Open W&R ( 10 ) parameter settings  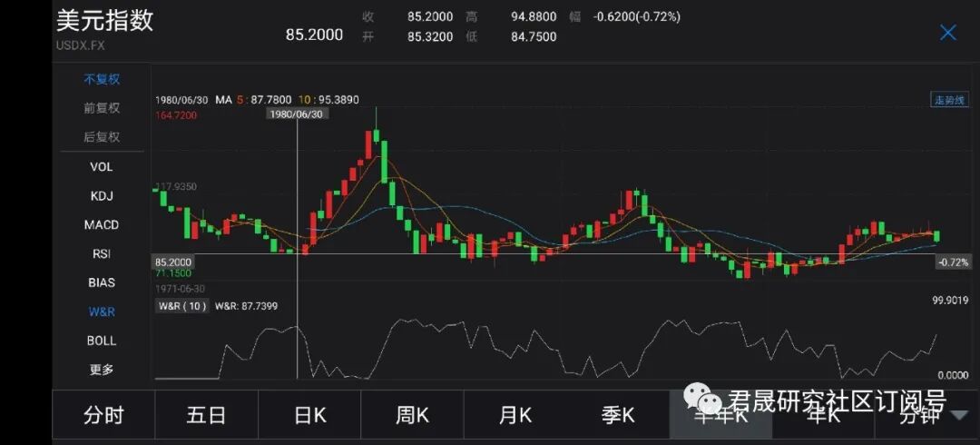pos(181,306)
